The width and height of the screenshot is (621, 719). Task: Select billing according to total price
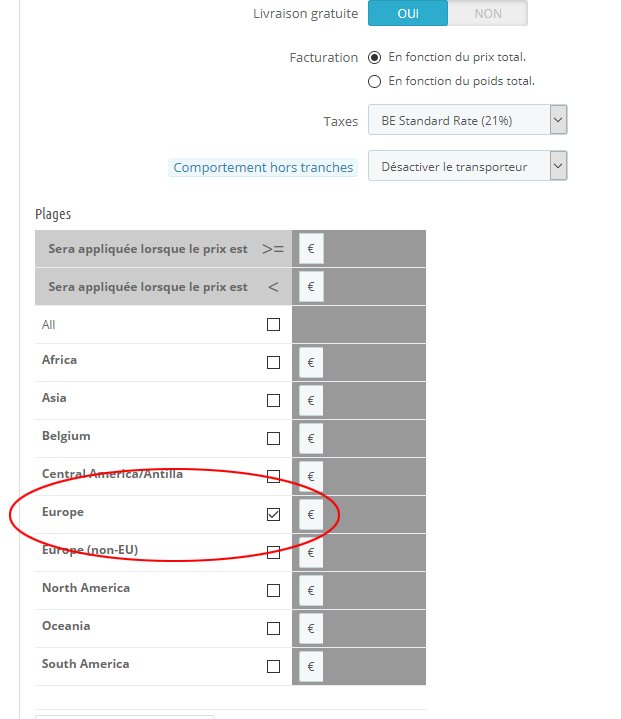point(374,57)
